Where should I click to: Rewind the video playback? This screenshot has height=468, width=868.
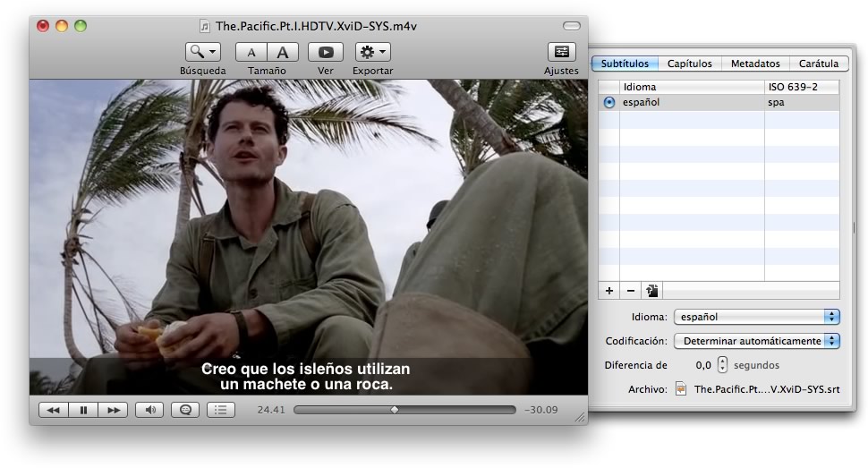[x=53, y=410]
